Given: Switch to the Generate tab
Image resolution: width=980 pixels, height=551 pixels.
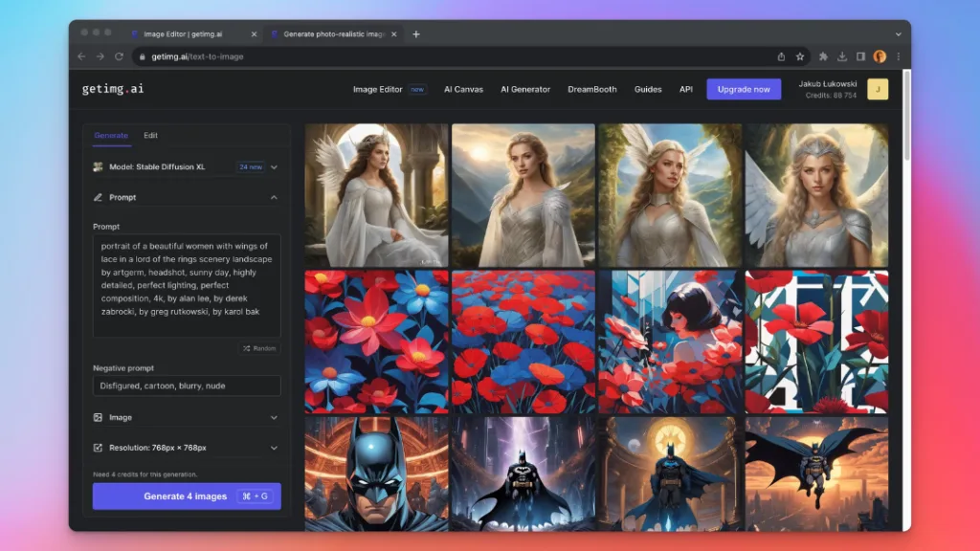Looking at the screenshot, I should click(111, 136).
